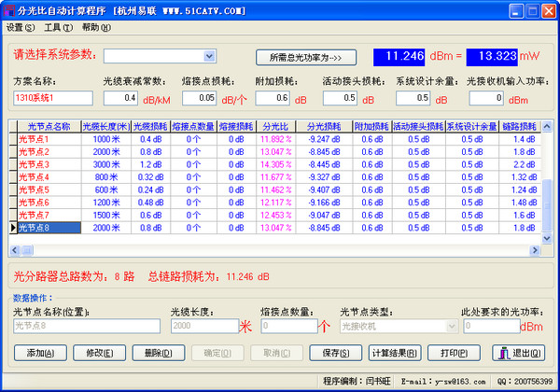Click the 所需总光功率为-->> button

[306, 58]
